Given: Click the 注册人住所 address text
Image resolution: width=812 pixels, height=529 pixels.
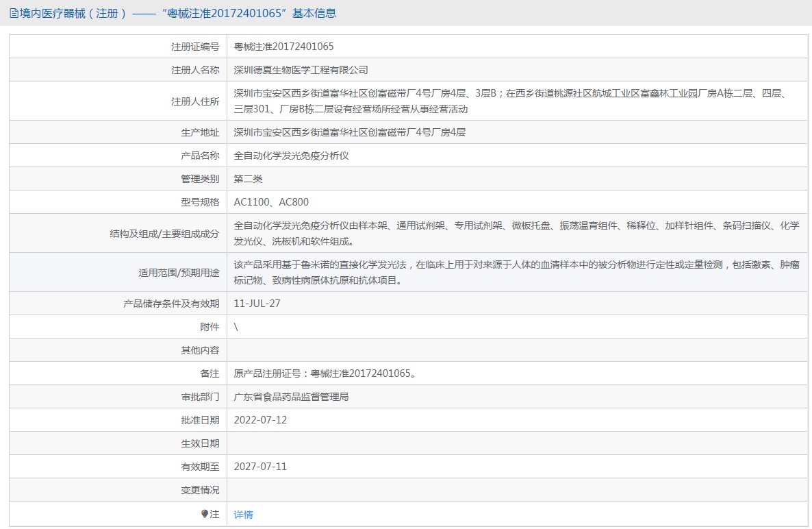Looking at the screenshot, I should 507,101.
